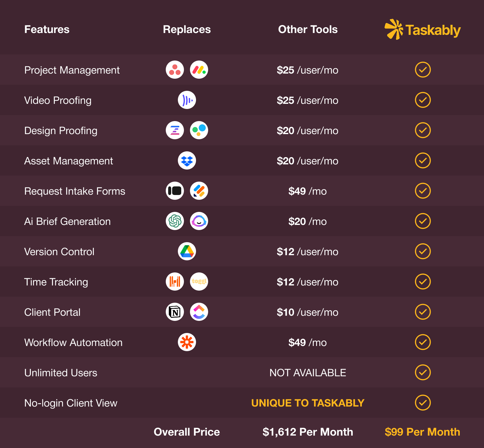Click the No-login Client View checkmark
The height and width of the screenshot is (448, 484).
pyautogui.click(x=423, y=403)
